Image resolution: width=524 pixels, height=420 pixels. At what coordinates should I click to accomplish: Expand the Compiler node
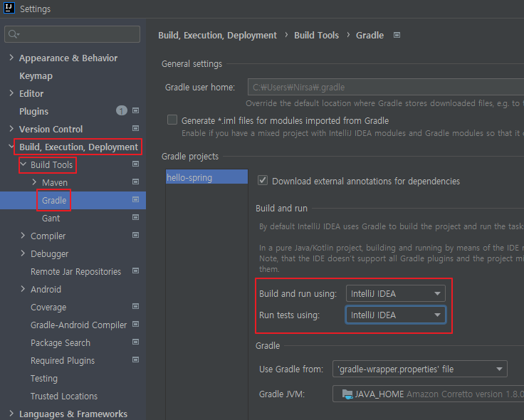coord(23,236)
